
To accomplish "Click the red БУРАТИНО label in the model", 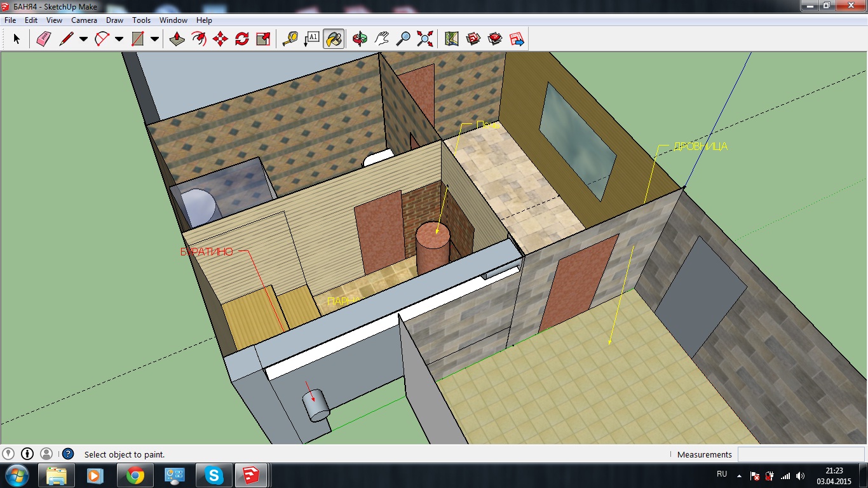I will coord(207,252).
